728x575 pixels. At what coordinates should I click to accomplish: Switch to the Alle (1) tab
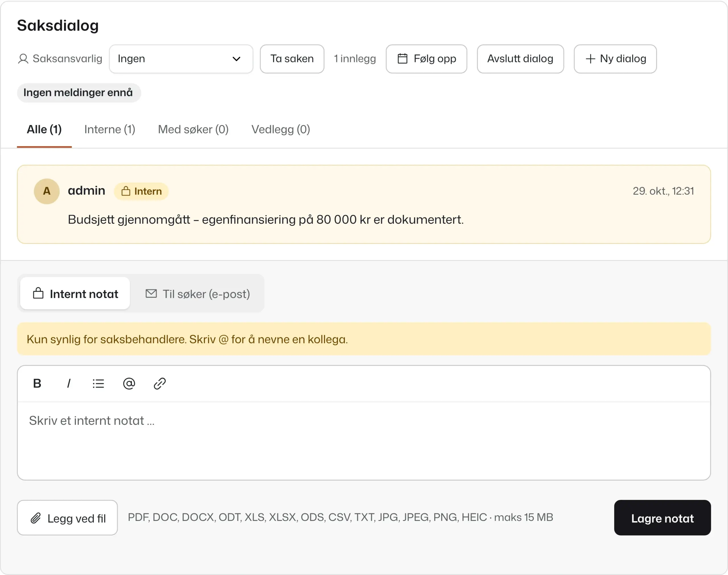click(44, 130)
